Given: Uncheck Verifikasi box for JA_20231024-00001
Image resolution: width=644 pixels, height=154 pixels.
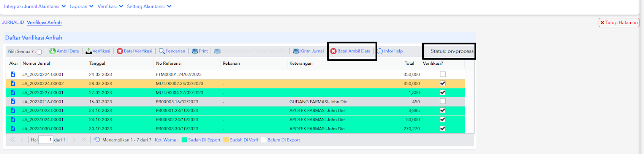Looking at the screenshot, I should [443, 119].
